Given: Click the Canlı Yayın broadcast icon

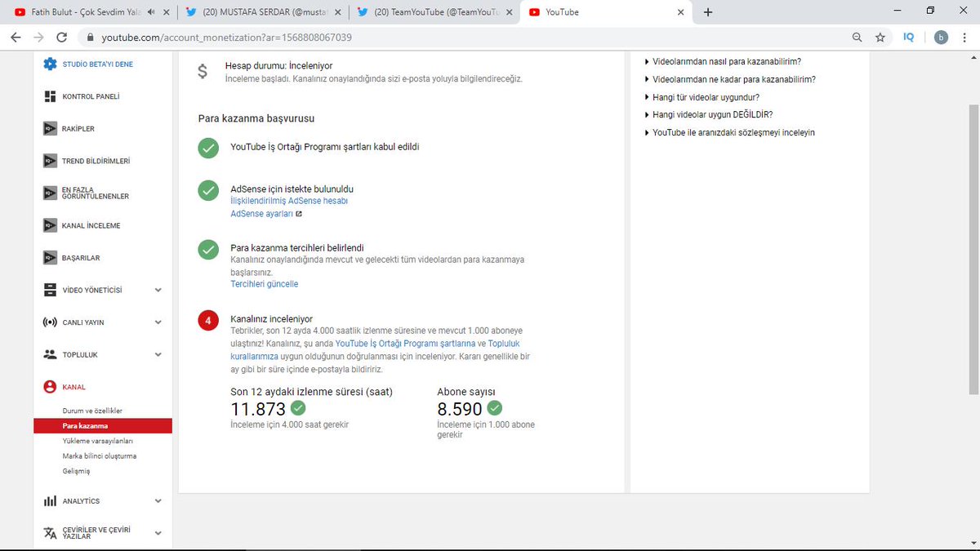Looking at the screenshot, I should [x=50, y=322].
